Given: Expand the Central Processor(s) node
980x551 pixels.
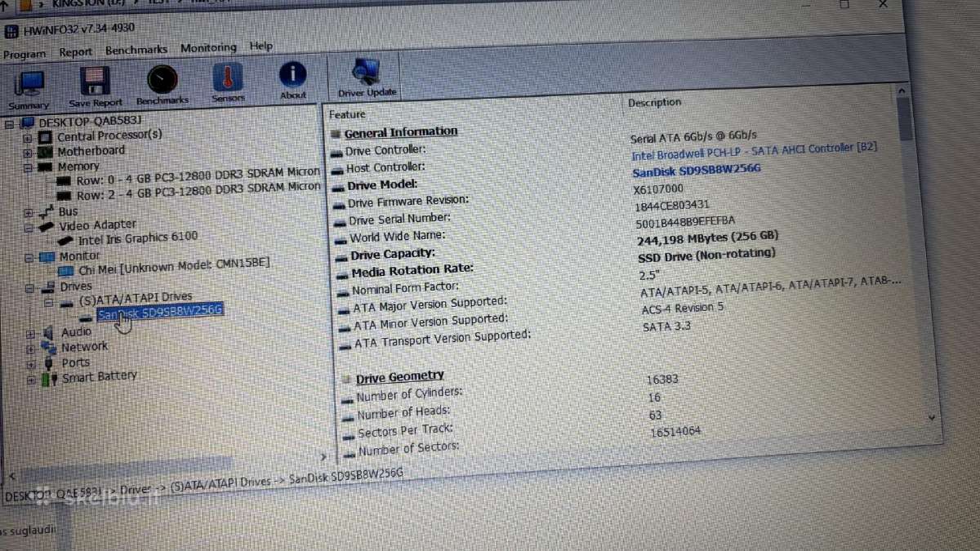Looking at the screenshot, I should pos(27,137).
